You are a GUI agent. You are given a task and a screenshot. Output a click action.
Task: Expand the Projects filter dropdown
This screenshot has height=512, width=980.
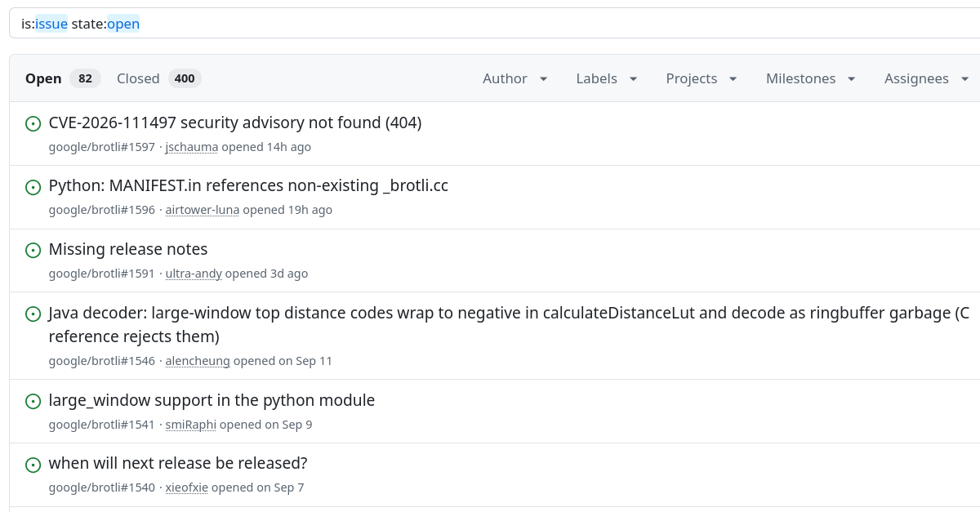point(702,78)
